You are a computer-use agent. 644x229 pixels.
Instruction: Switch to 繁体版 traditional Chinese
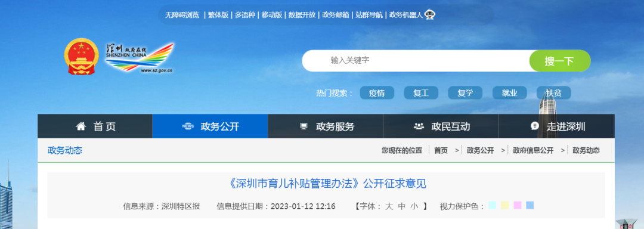tap(218, 15)
